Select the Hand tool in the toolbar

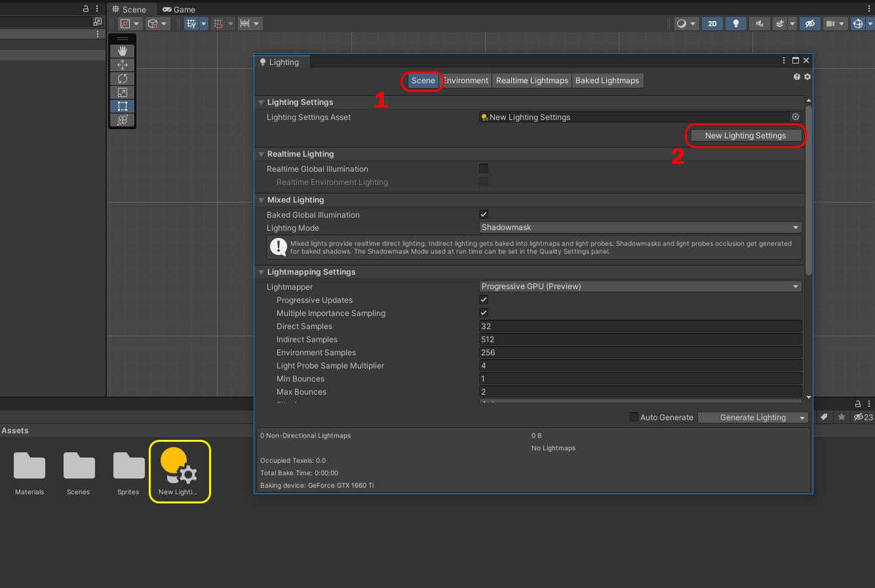pos(122,50)
